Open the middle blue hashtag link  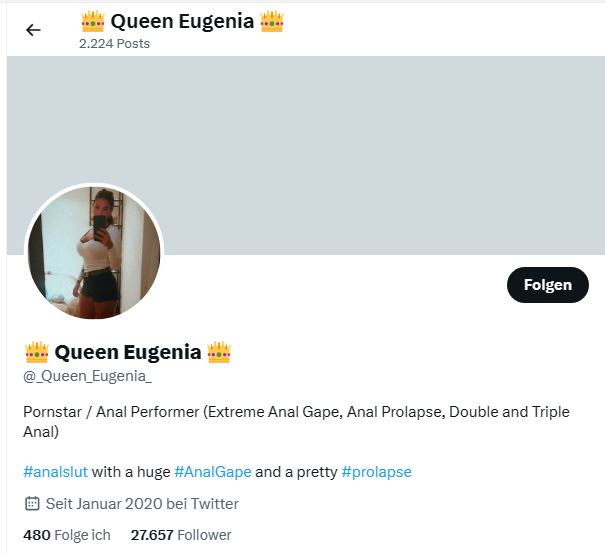click(x=212, y=472)
